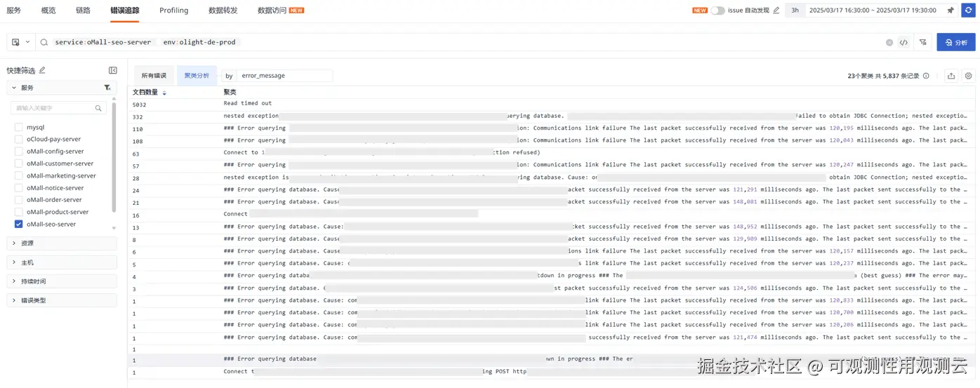Focus the service keyword input field
Viewport: 980px width, 388px height.
[55, 108]
